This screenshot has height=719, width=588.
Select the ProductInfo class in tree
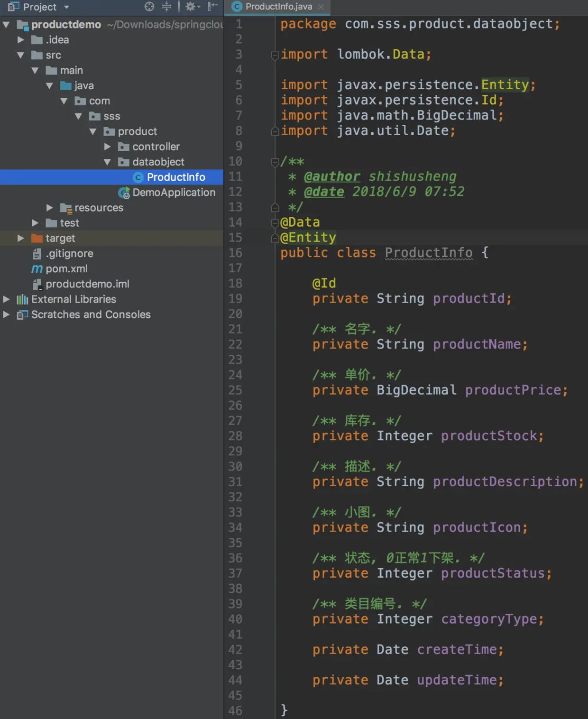point(175,177)
